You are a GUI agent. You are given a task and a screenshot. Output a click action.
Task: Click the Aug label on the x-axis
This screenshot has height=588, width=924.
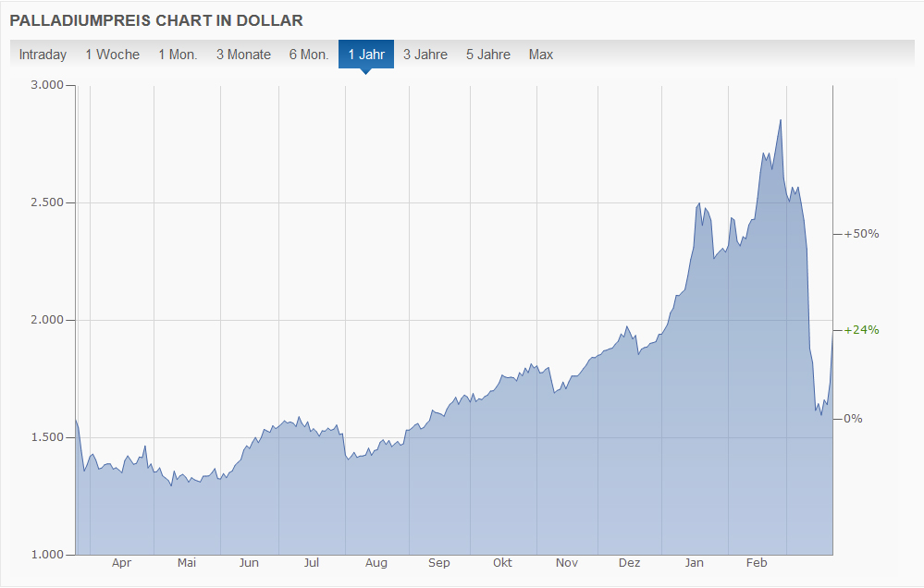[376, 562]
